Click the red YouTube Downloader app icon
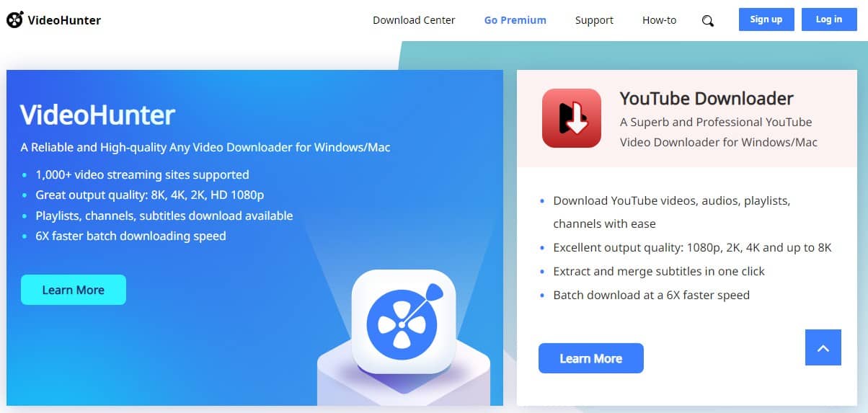 [571, 118]
